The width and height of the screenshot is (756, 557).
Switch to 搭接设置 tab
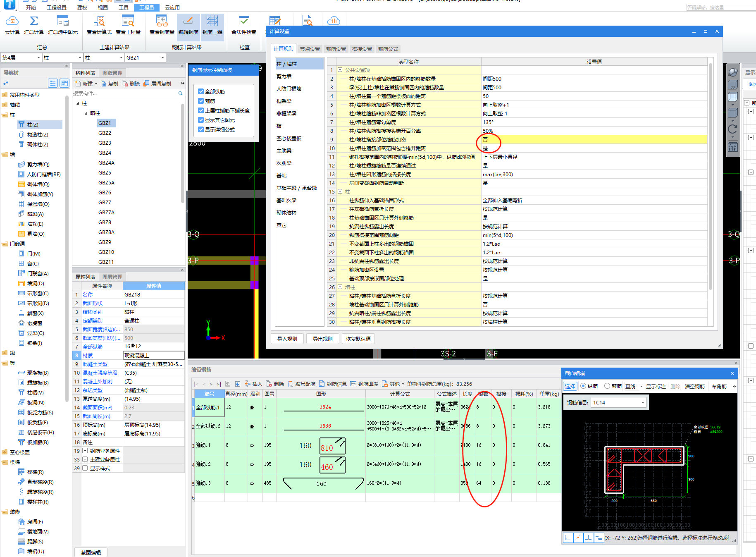(x=362, y=49)
